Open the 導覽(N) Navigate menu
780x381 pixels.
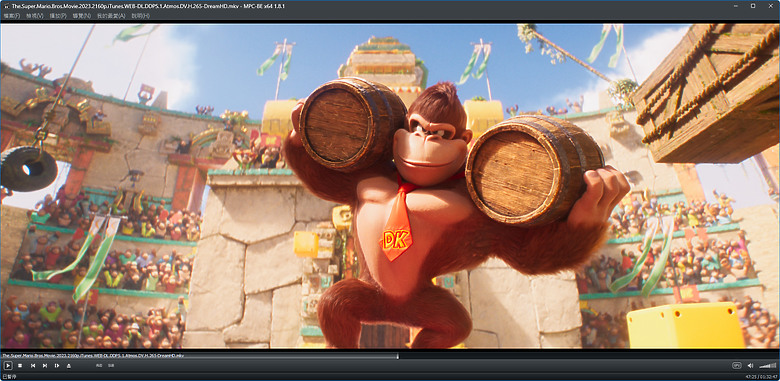coord(82,16)
